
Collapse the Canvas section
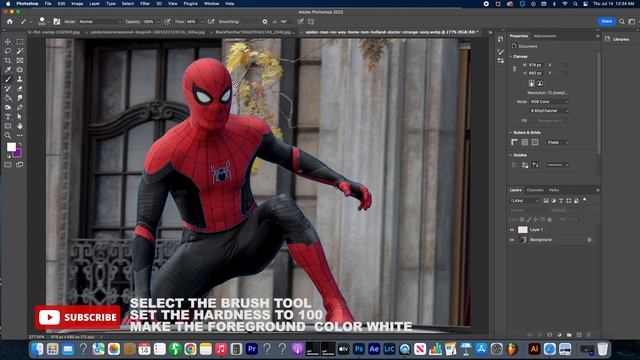coord(511,56)
